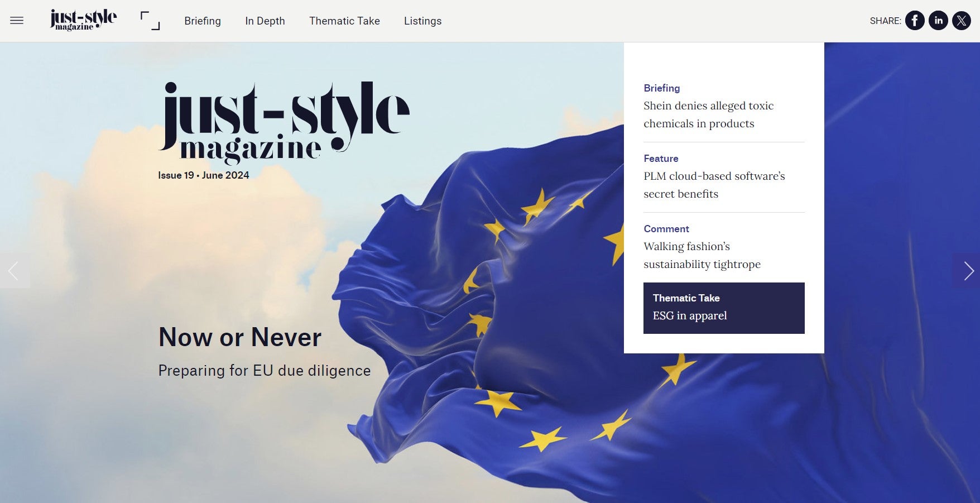This screenshot has height=503, width=980.
Task: Click the just-style magazine header logo
Action: (x=83, y=20)
